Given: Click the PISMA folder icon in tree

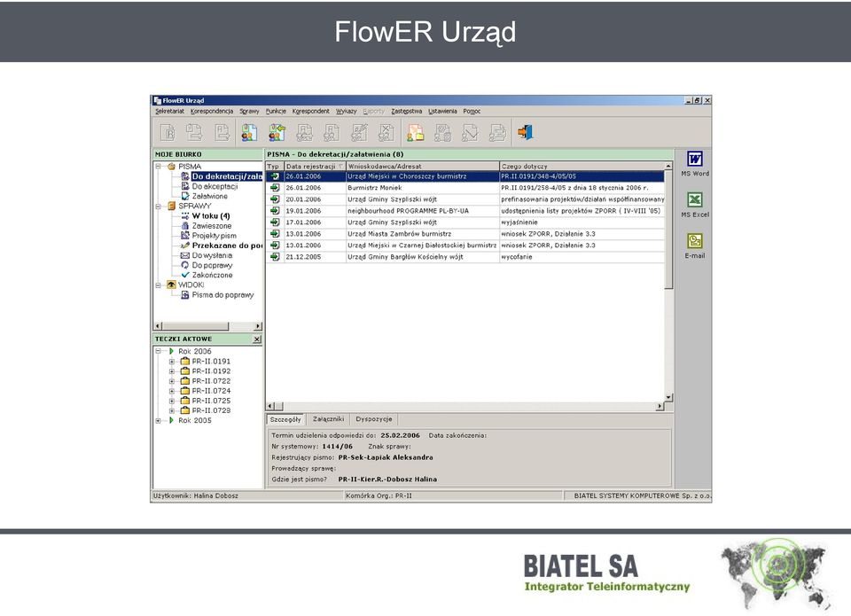Looking at the screenshot, I should coord(171,167).
